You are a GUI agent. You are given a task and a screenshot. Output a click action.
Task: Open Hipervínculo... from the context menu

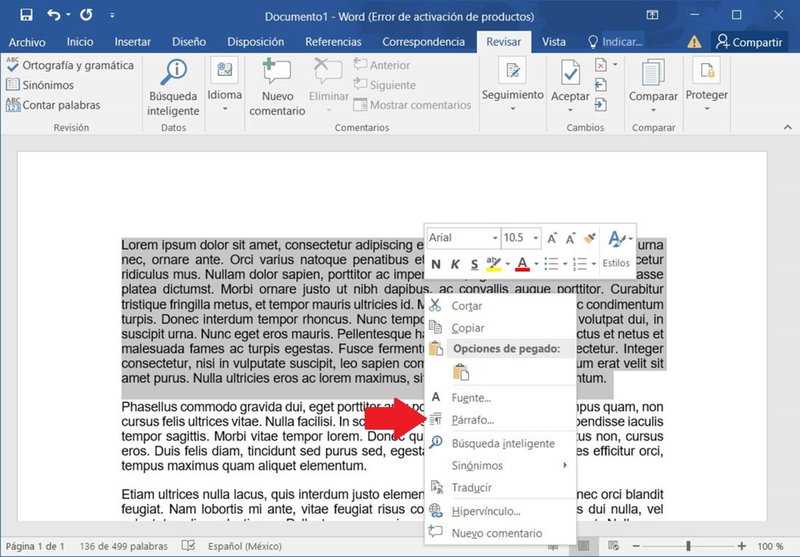pos(501,511)
